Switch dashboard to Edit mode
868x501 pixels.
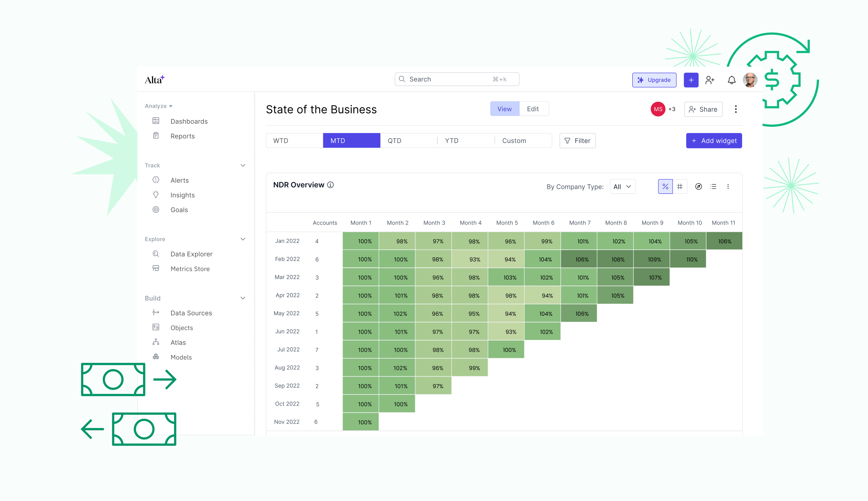(532, 109)
